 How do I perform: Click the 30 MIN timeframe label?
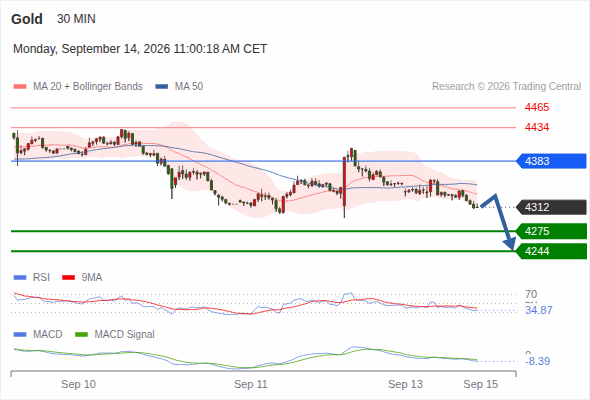[76, 19]
